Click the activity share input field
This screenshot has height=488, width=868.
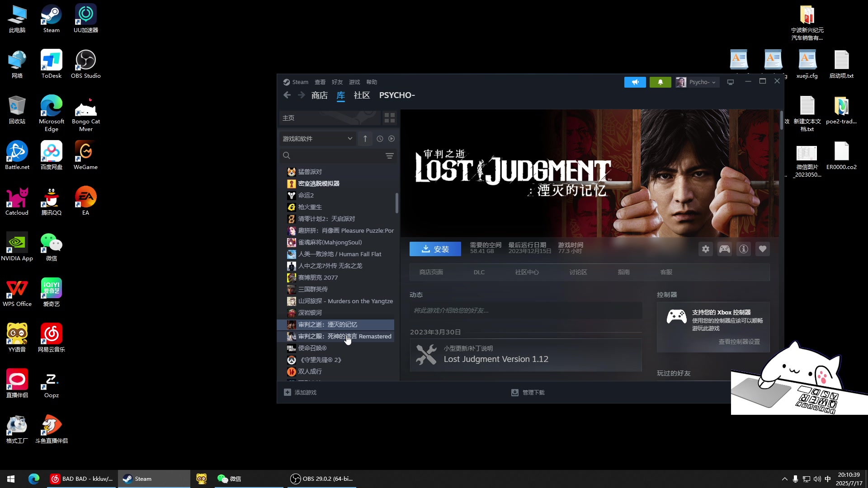[x=526, y=310]
